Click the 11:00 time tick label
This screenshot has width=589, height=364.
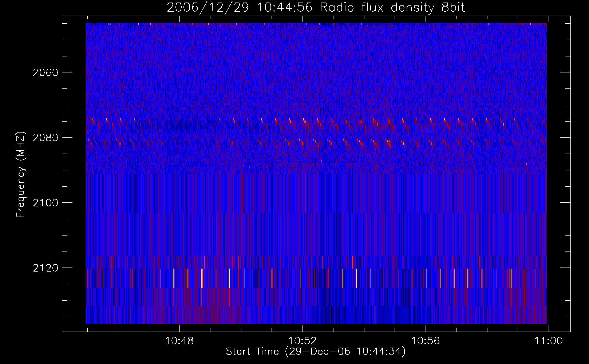point(549,341)
